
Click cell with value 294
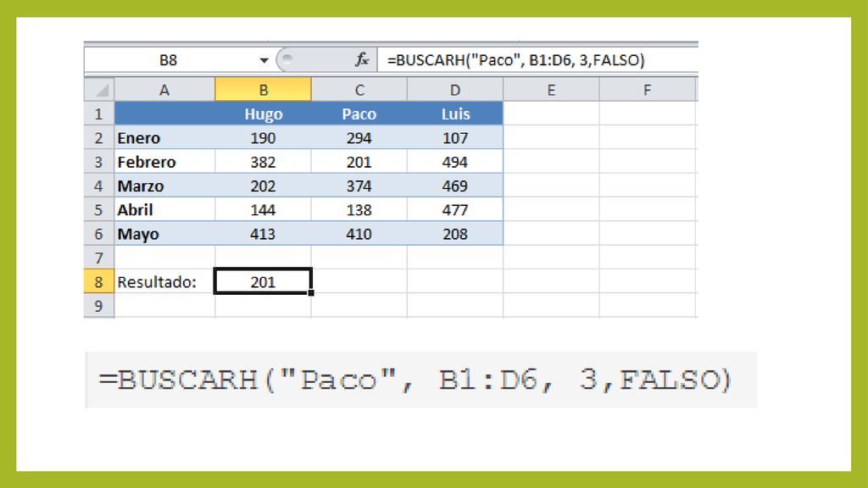pyautogui.click(x=359, y=138)
